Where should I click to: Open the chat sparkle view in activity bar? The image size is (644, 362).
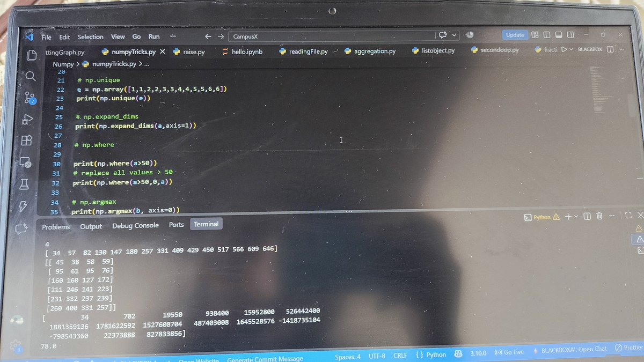pos(21,229)
